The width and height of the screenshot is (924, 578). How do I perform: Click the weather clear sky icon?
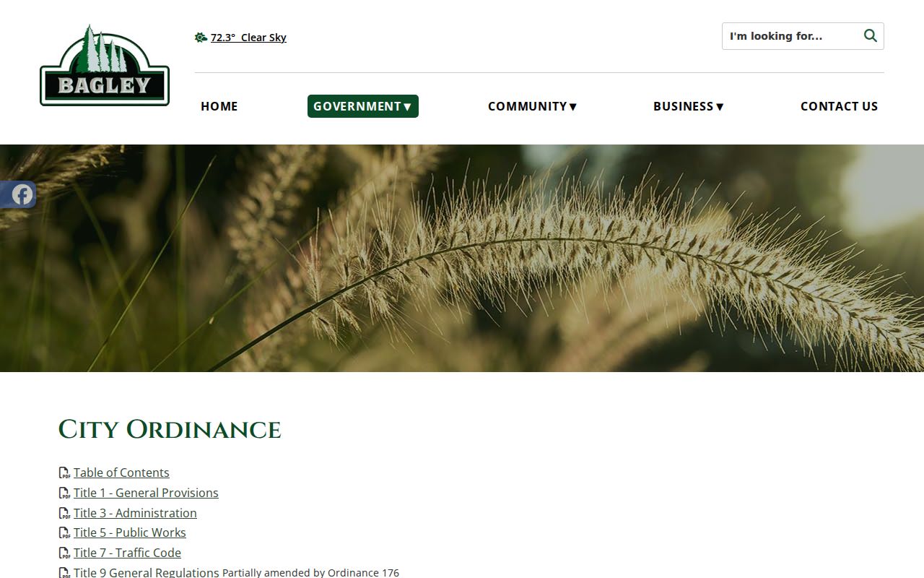coord(201,38)
